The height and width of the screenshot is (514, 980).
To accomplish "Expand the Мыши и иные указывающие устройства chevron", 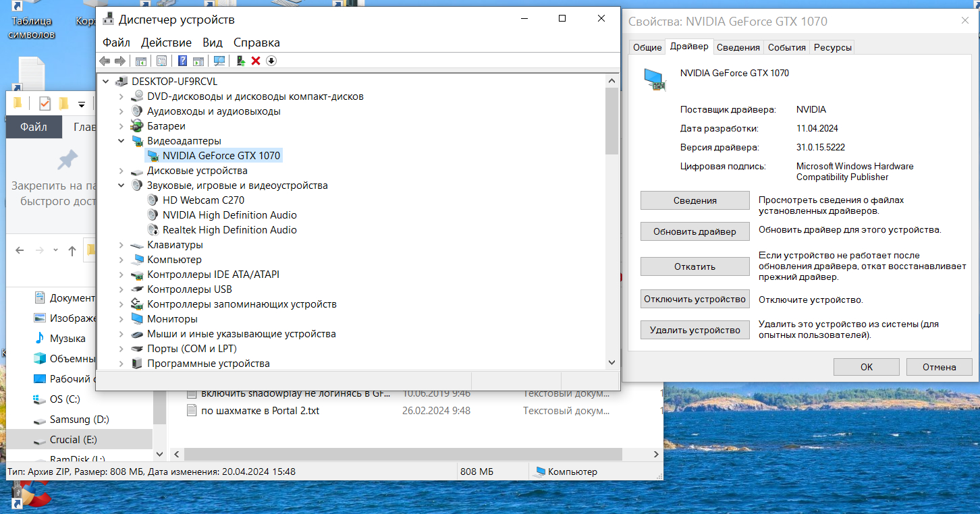I will coord(121,334).
